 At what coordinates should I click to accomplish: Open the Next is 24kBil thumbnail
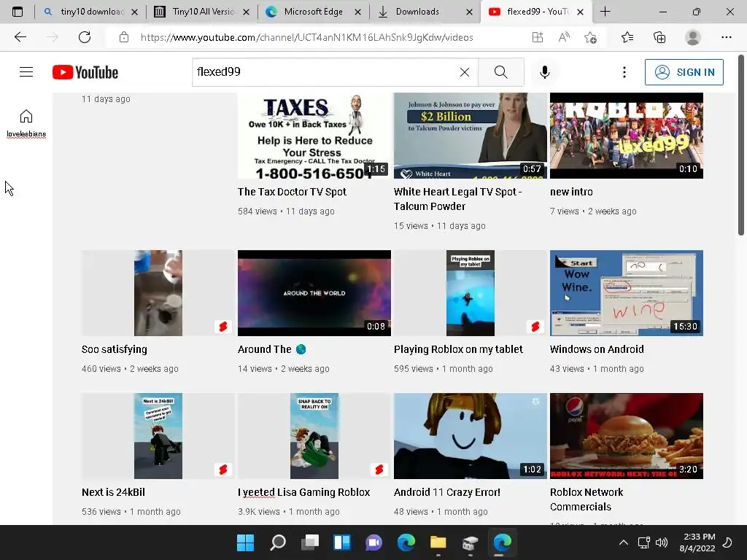[158, 436]
